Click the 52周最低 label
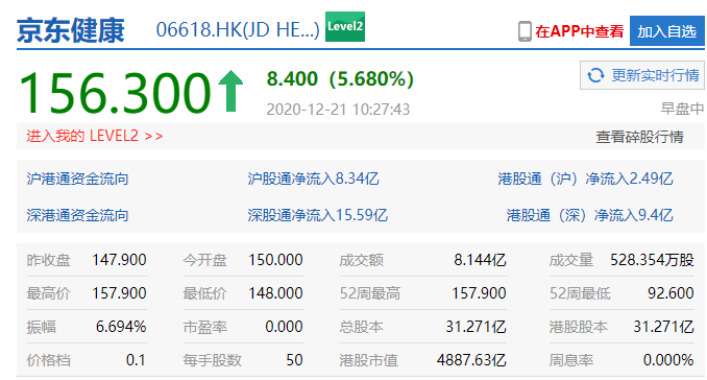 pos(579,294)
